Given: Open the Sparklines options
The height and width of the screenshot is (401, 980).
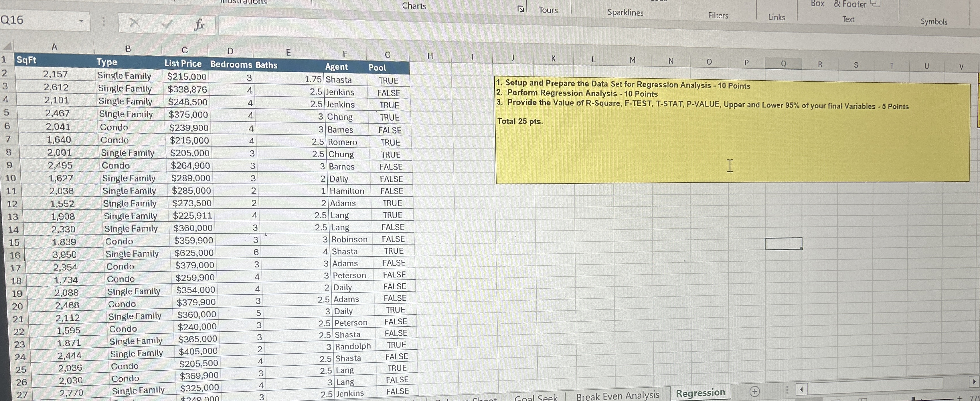Looking at the screenshot, I should pyautogui.click(x=625, y=13).
